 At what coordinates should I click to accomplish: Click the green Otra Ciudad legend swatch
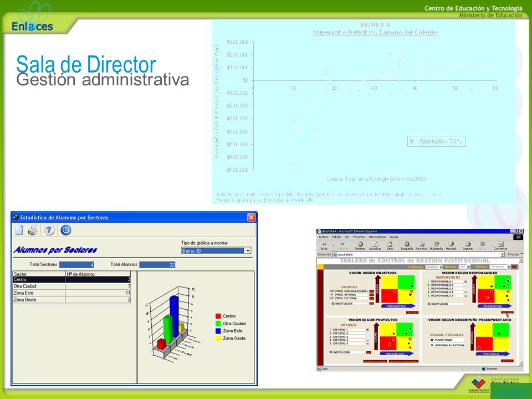click(x=218, y=323)
